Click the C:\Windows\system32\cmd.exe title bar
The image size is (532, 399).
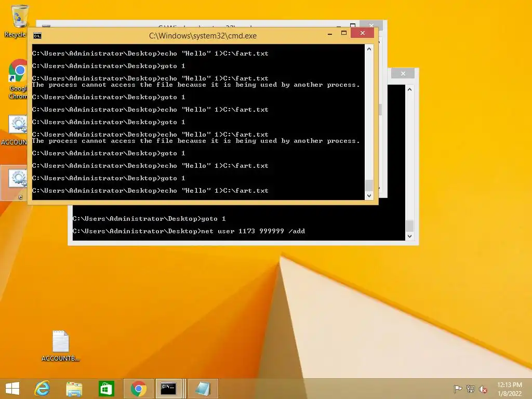203,36
